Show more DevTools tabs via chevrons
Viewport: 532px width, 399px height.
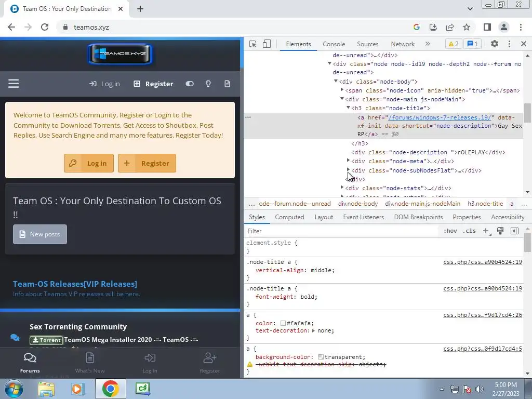point(428,44)
